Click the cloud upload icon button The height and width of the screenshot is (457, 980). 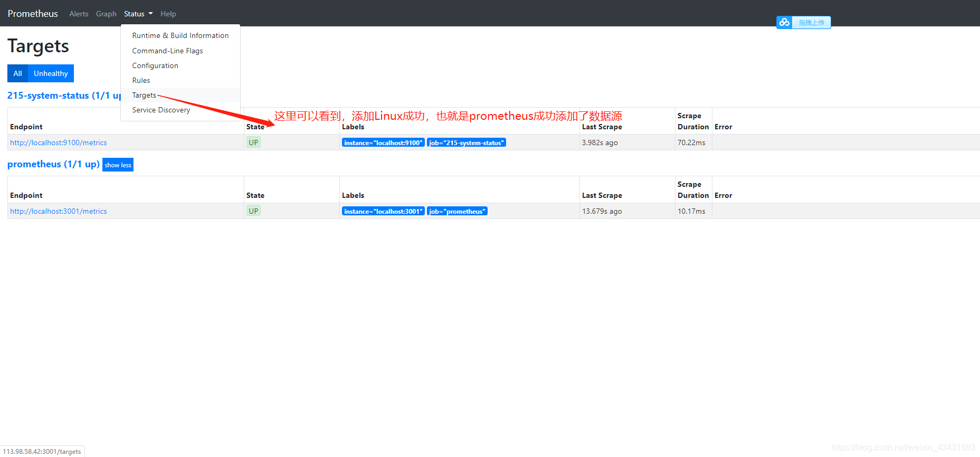784,22
